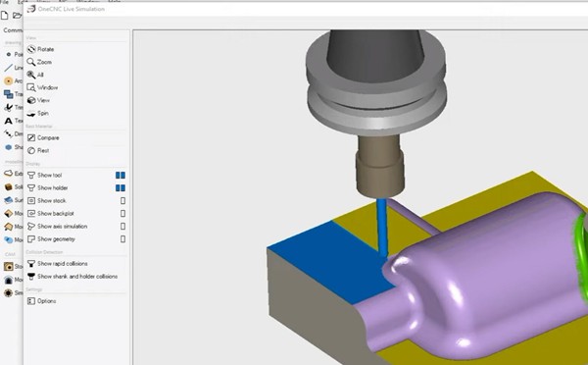Screen dimensions: 588x365
Task: Select blue Shape tool in background sidebar
Action: pyautogui.click(x=13, y=147)
